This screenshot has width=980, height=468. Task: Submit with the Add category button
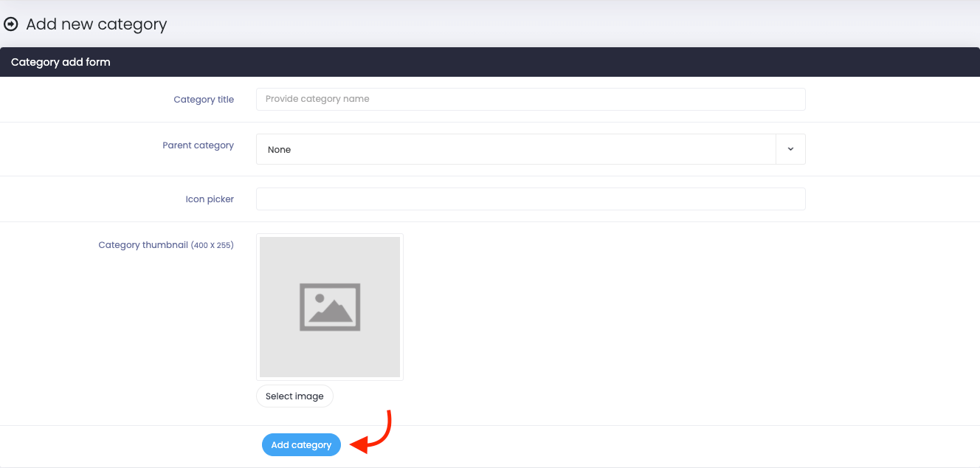click(x=301, y=445)
